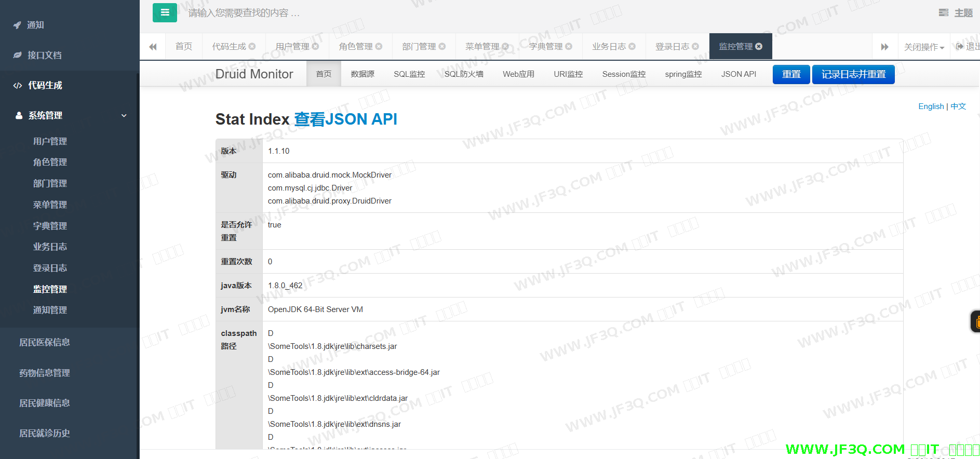Select the 数据源 tab in Druid Monitor
The height and width of the screenshot is (459, 980).
[363, 74]
